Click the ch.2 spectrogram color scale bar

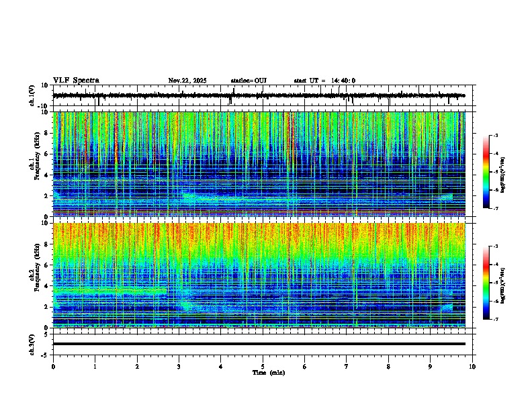click(486, 283)
